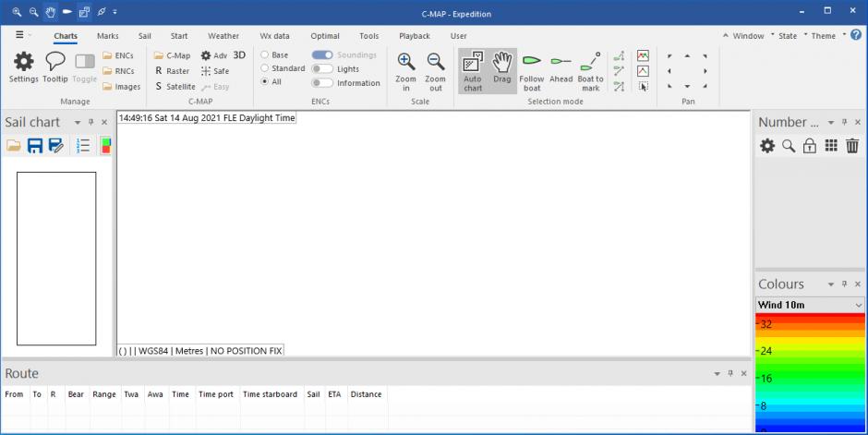
Task: Activate Auto chart selection
Action: tap(473, 71)
